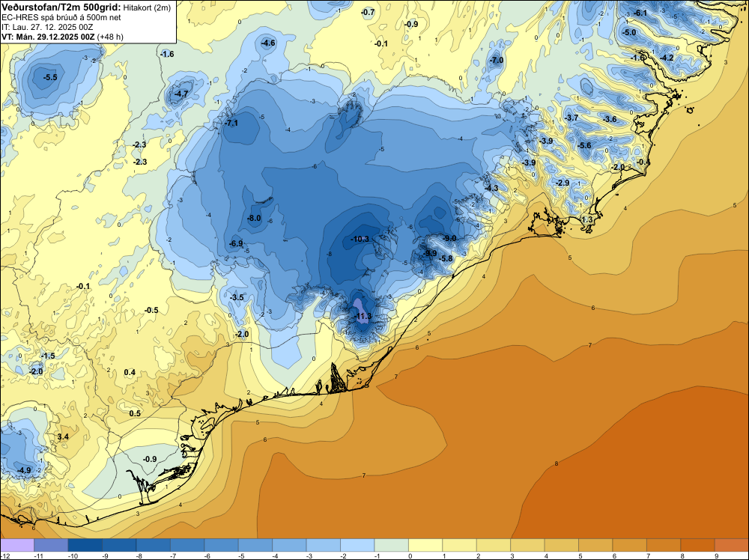This screenshot has width=749, height=560.
Task: Pick legend swatch between -11 and -10
Action: click(x=51, y=545)
